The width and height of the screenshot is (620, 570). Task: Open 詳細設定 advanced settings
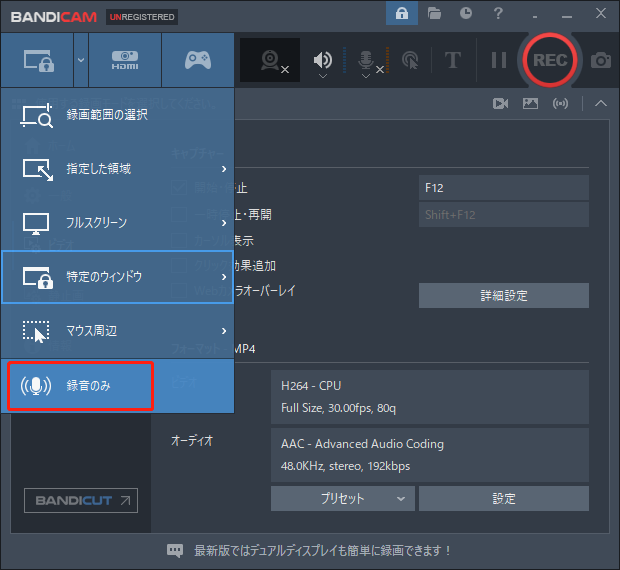[504, 295]
